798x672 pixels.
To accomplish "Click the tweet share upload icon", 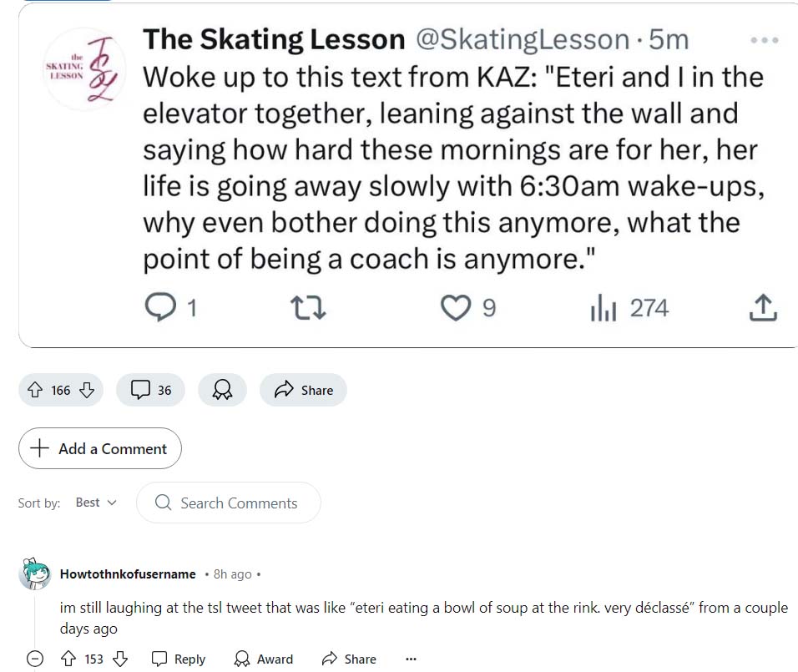I will tap(763, 309).
